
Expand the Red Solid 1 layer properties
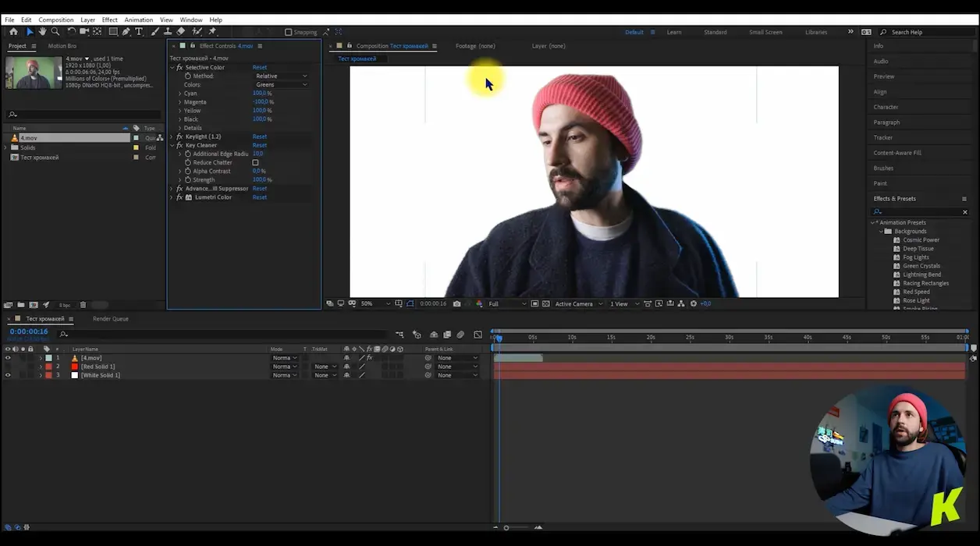(41, 367)
